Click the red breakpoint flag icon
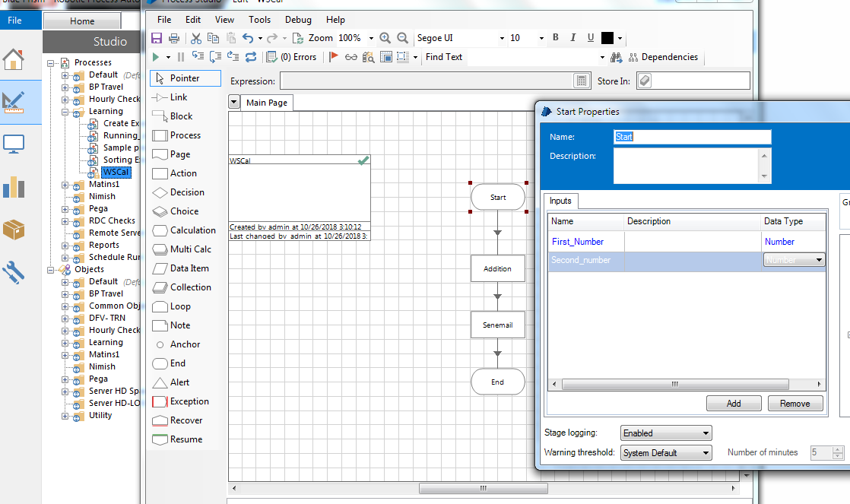850x504 pixels. (334, 57)
